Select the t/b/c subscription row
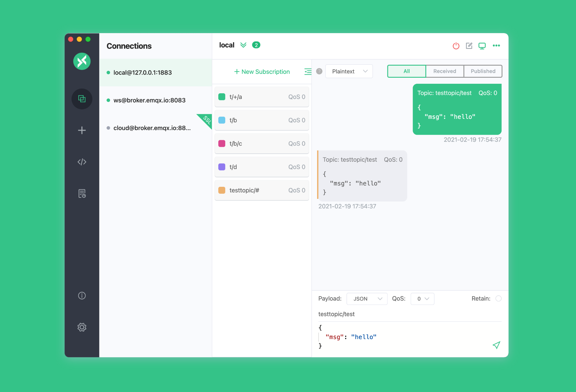The image size is (576, 392). tap(262, 144)
